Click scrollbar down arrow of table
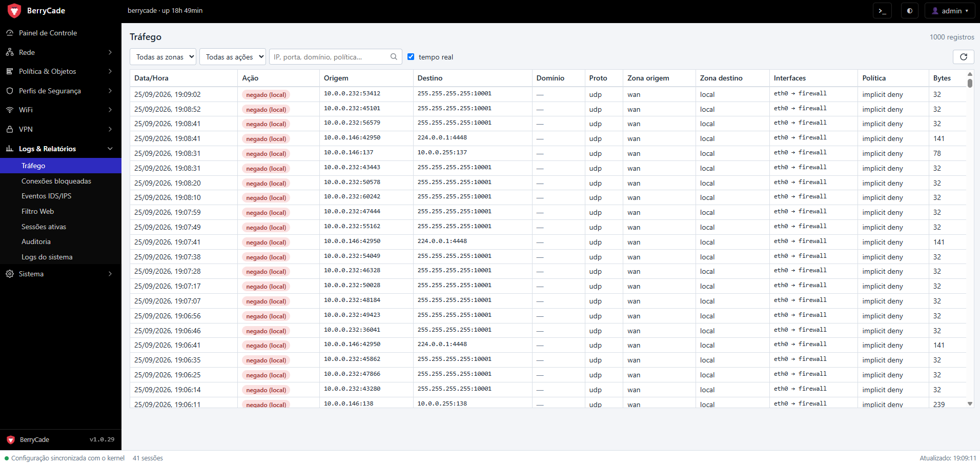This screenshot has height=465, width=980. click(970, 404)
